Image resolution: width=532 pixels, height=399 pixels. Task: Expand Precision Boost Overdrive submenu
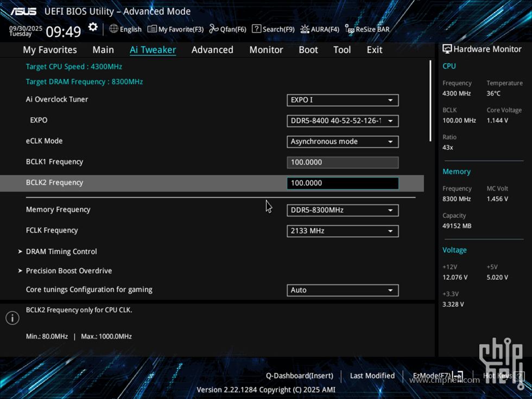68,270
